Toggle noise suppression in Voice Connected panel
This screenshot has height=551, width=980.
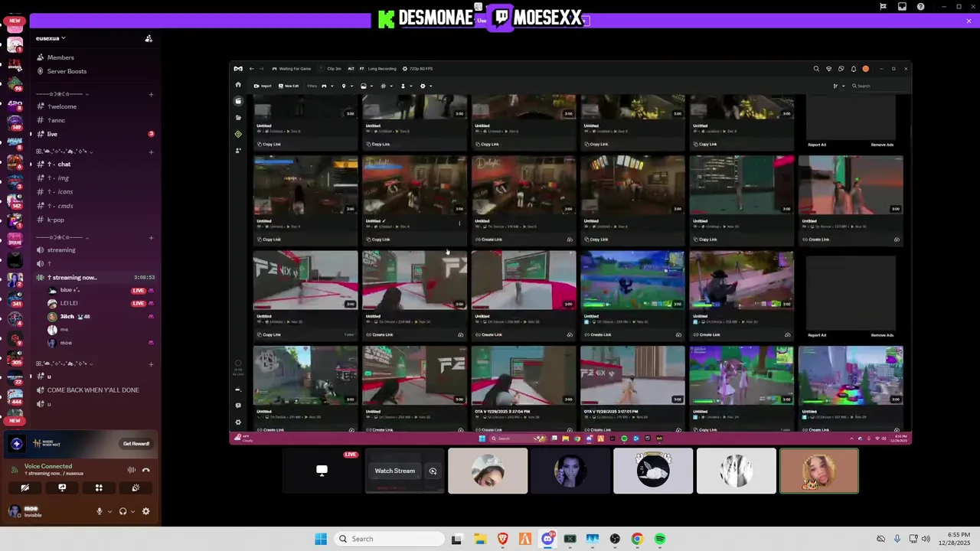coord(132,470)
